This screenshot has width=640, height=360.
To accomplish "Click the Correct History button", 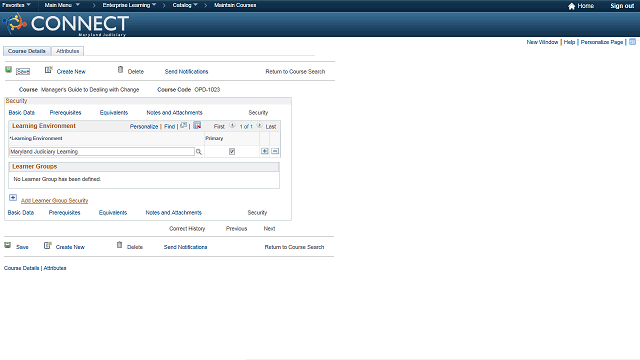I will click(x=187, y=229).
